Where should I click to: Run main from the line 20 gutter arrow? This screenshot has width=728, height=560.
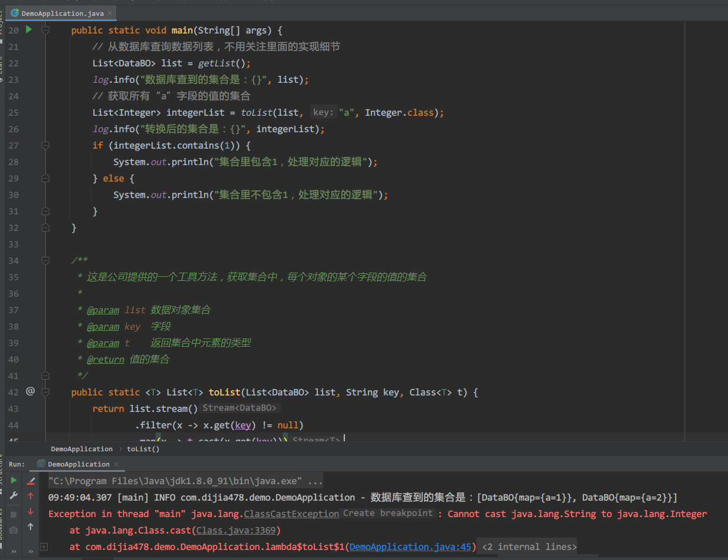(x=28, y=29)
